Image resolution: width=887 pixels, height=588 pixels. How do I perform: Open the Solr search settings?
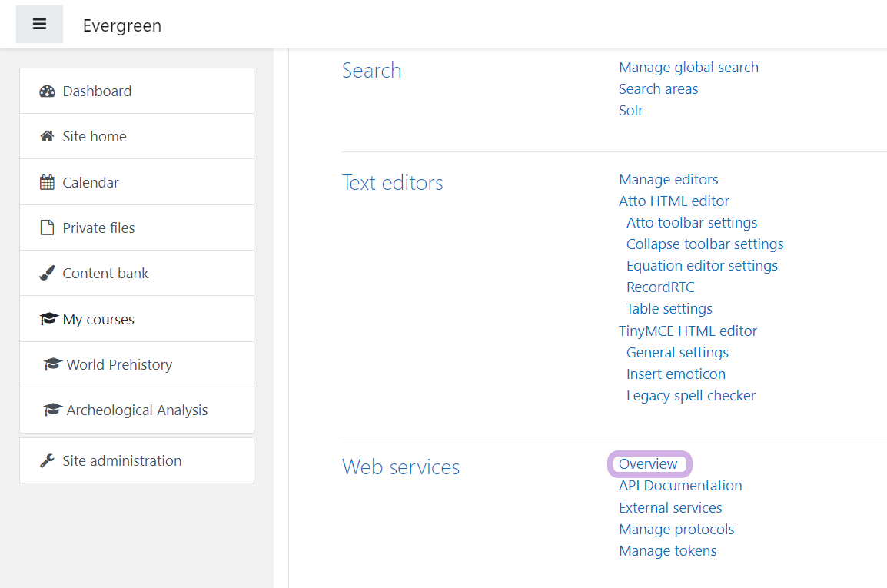(630, 111)
